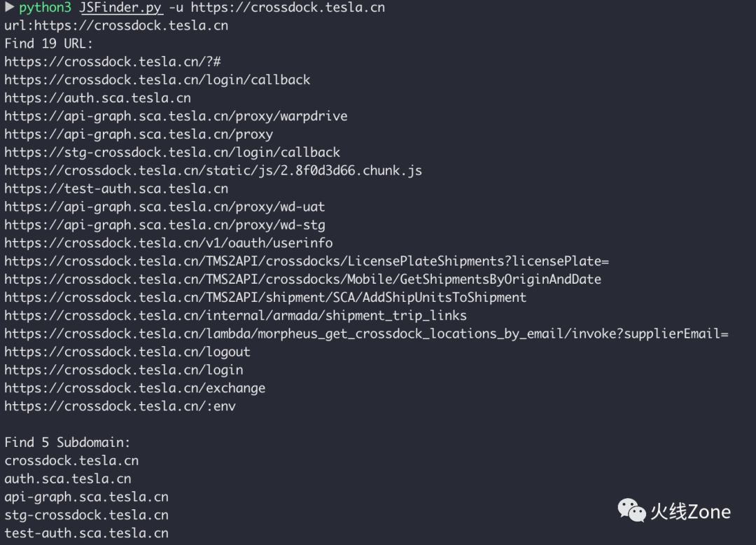Open the v1/oauth/userinfo endpoint URL
The image size is (756, 545).
[168, 243]
